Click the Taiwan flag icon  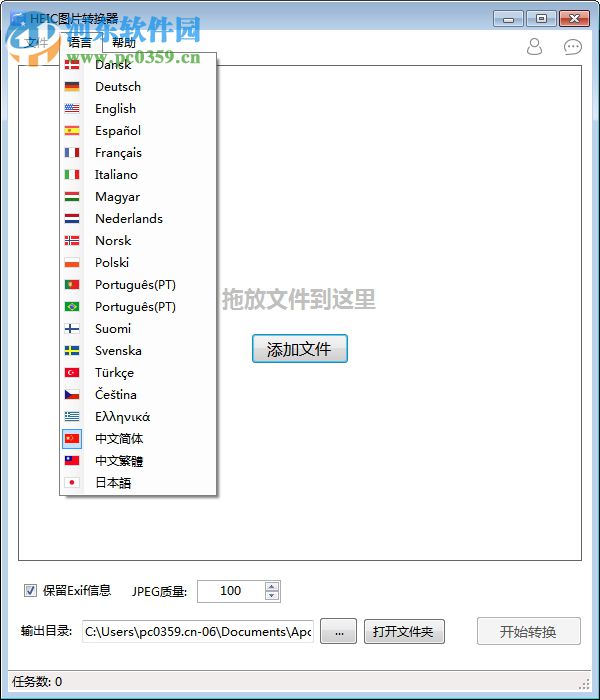coord(72,461)
